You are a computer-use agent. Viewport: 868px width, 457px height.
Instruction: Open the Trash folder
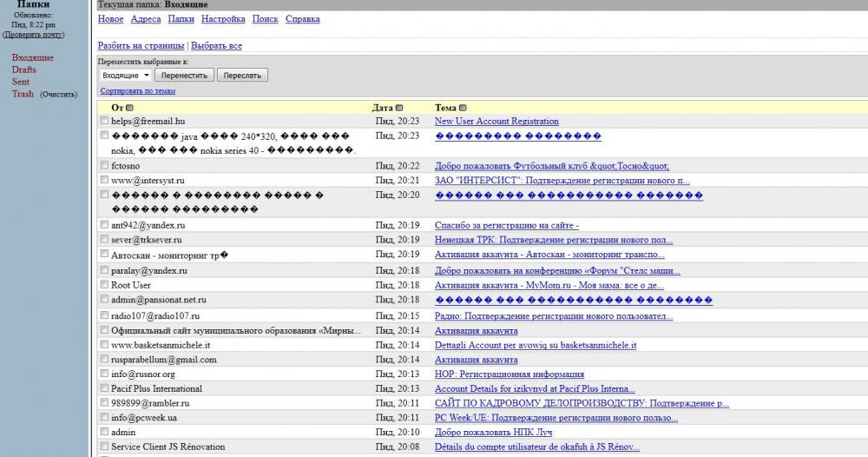coord(23,94)
